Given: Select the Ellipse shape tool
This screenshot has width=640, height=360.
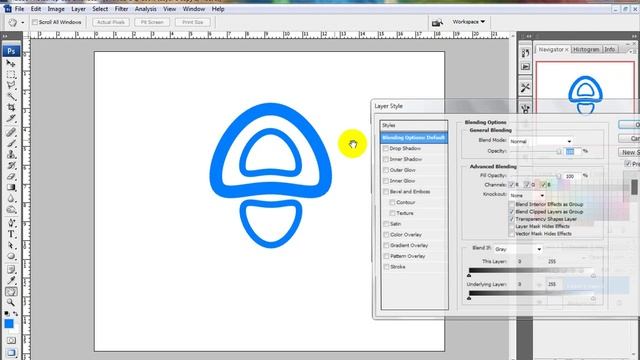Looking at the screenshot, I should (11, 256).
